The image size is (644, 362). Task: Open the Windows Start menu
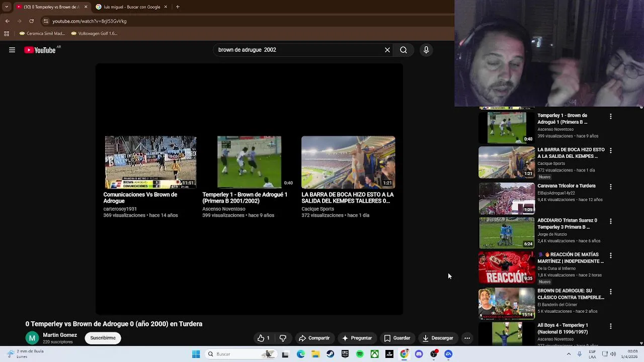196,354
